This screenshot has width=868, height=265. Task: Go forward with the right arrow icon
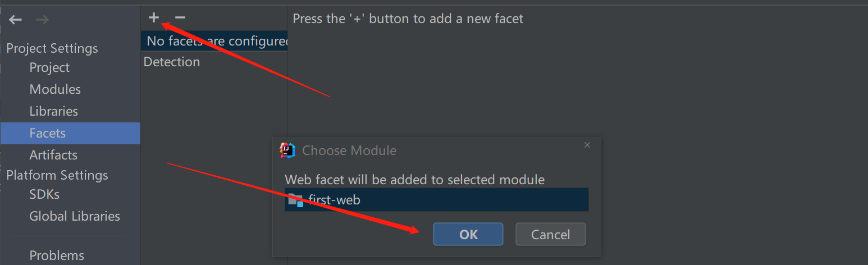point(42,20)
